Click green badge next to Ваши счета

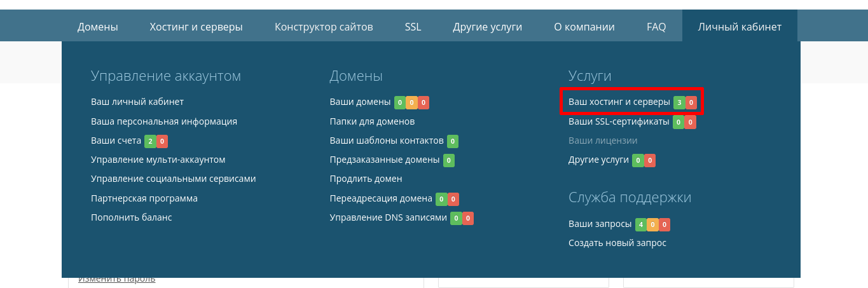(x=150, y=141)
